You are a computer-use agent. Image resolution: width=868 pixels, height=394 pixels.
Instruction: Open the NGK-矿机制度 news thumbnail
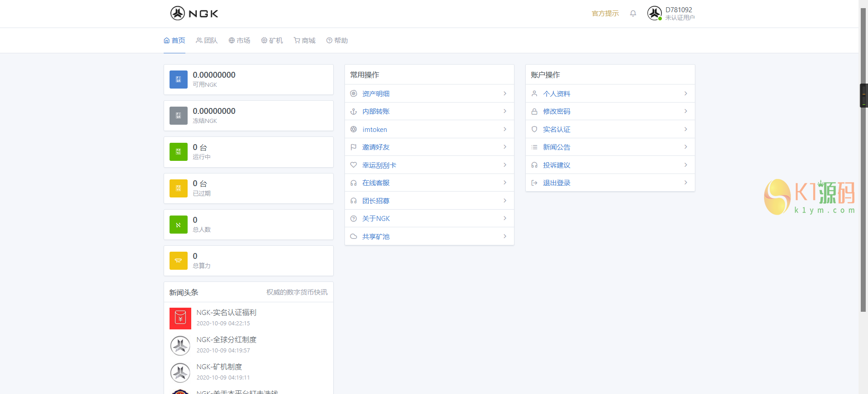pyautogui.click(x=180, y=373)
